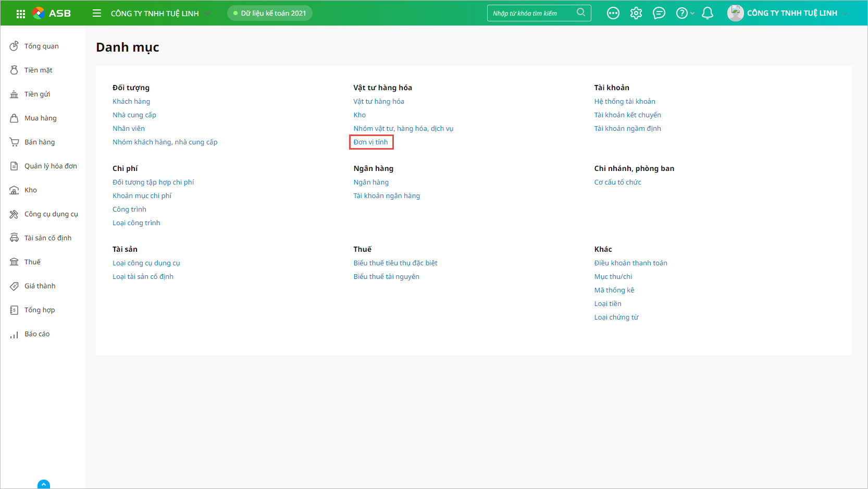
Task: Click the search keyword input field
Action: point(531,13)
